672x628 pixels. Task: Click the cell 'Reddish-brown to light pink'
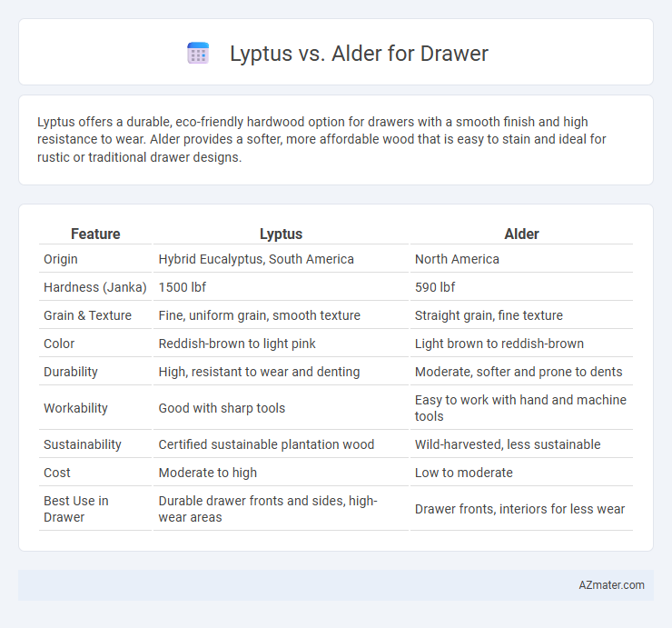point(237,344)
